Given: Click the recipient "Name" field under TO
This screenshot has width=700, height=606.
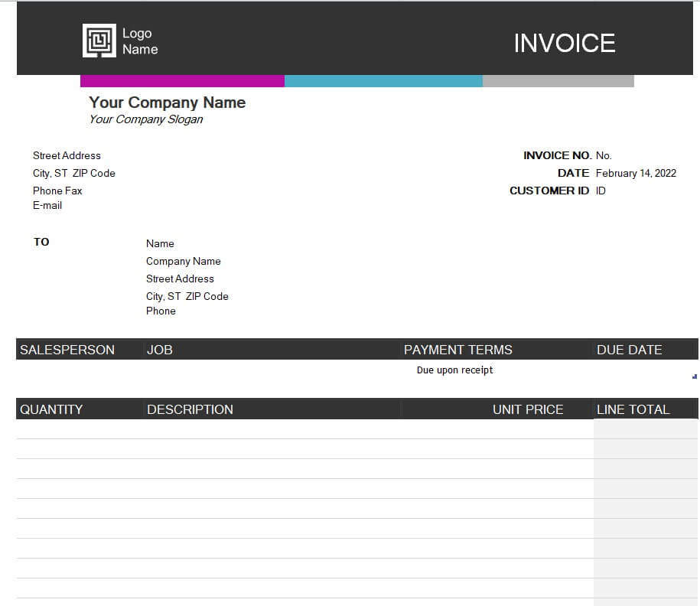Looking at the screenshot, I should [160, 243].
